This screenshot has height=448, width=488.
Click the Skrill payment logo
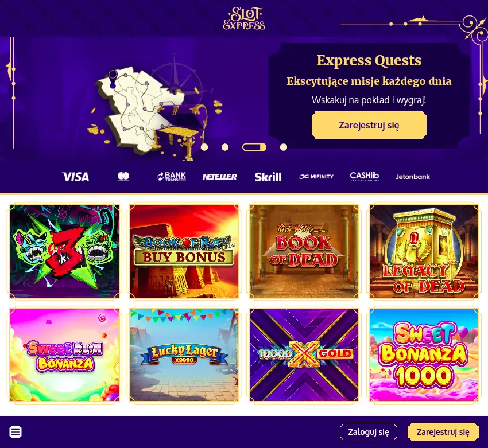[268, 177]
